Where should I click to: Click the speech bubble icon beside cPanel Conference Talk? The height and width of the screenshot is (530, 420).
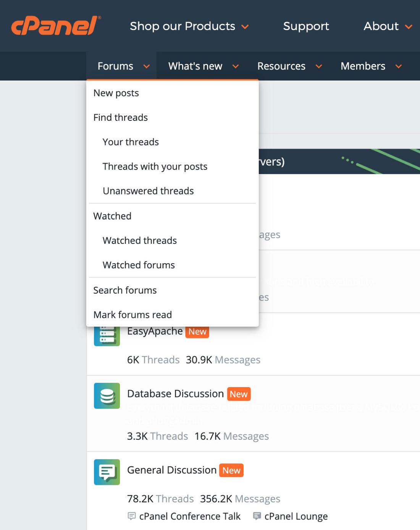[131, 516]
